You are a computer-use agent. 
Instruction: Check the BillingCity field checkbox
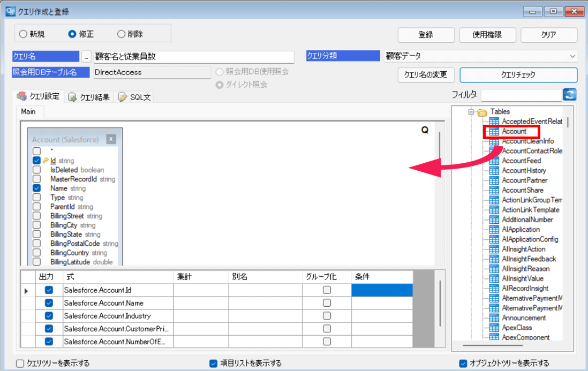point(37,225)
